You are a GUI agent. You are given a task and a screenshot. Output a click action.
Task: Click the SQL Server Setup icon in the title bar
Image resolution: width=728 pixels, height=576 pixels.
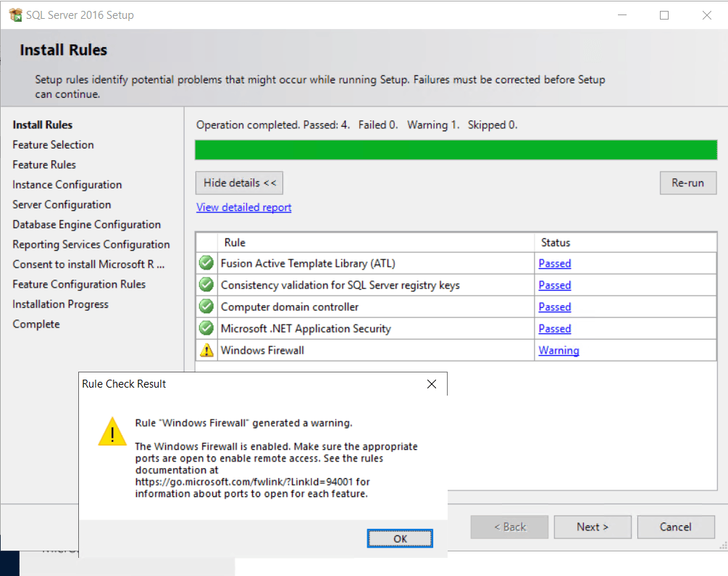pyautogui.click(x=15, y=14)
